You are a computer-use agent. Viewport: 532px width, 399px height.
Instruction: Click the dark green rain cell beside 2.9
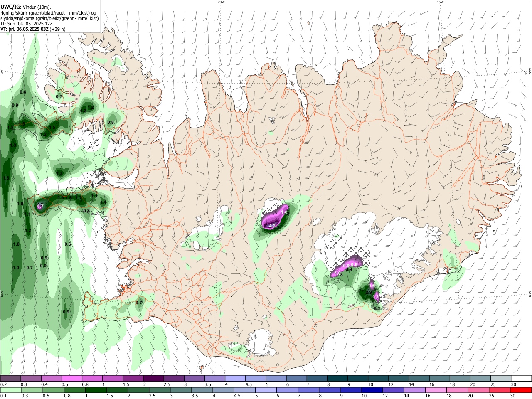[365, 293]
